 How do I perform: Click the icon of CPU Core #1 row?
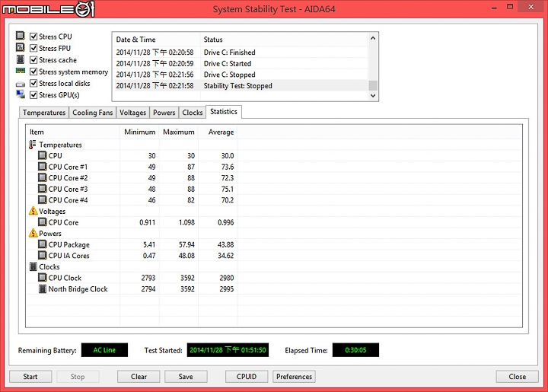coord(43,166)
